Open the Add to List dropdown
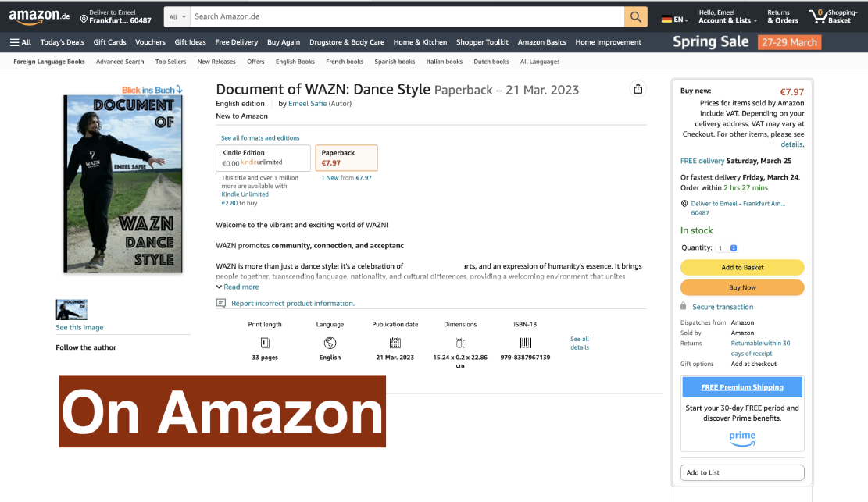This screenshot has height=502, width=868. 741,472
